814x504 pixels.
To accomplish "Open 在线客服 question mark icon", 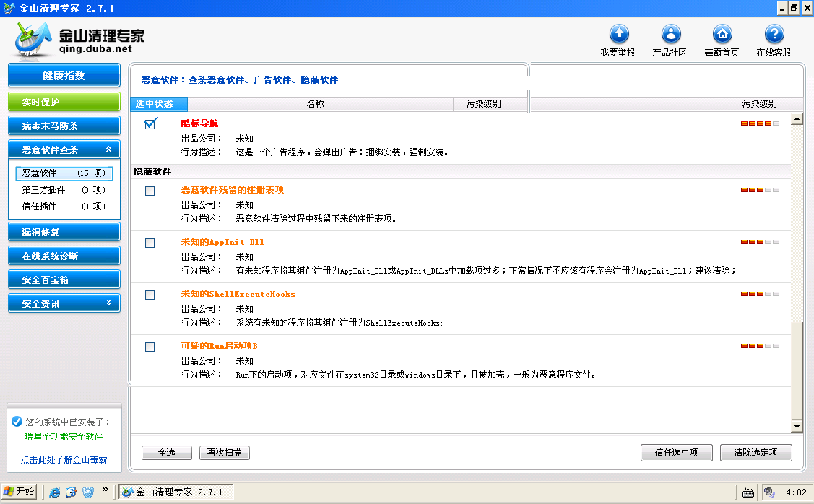I will 774,35.
